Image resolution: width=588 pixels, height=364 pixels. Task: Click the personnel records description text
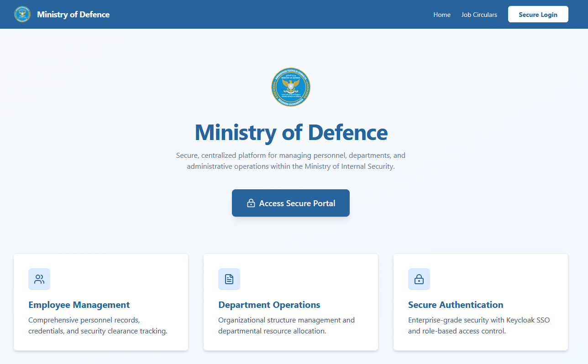pos(98,326)
